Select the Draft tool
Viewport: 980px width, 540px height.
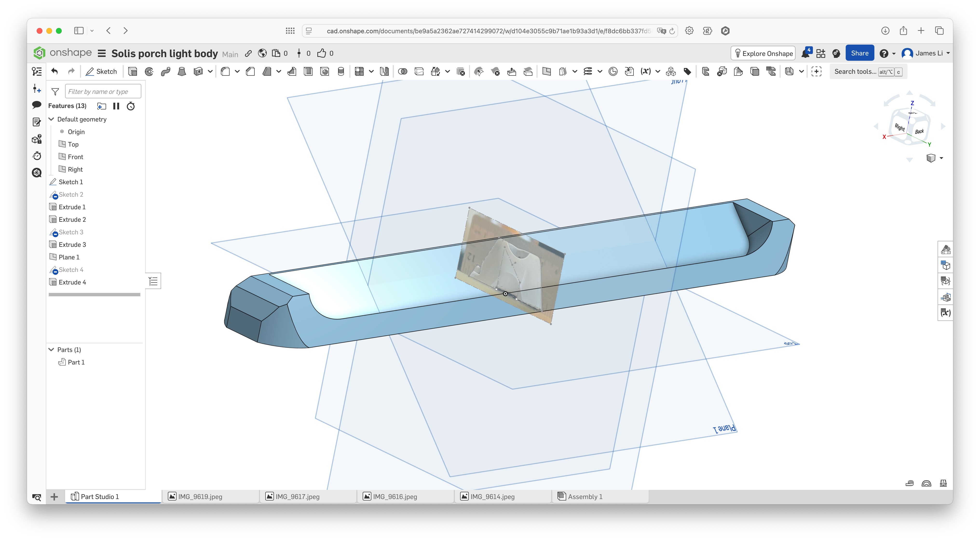point(267,72)
